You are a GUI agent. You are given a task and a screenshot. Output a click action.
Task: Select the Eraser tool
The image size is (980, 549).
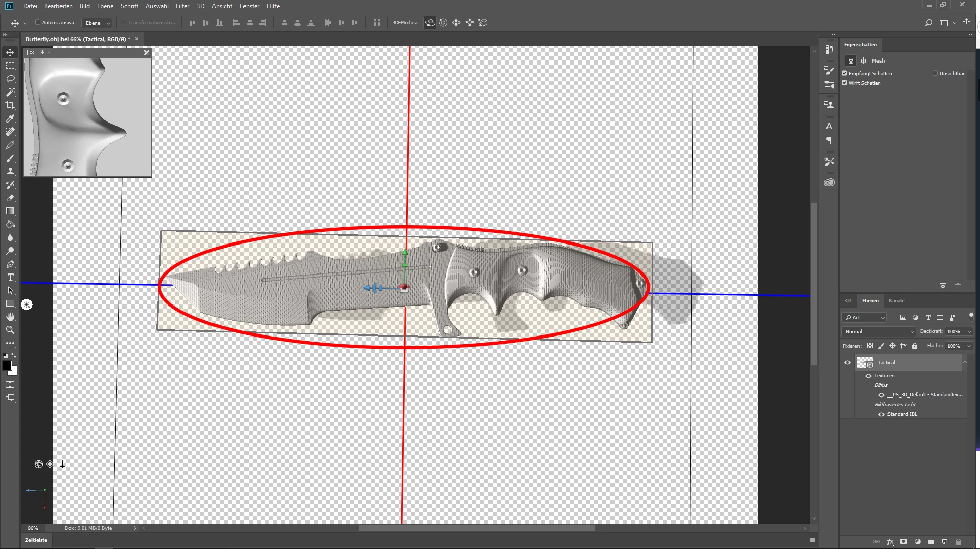point(10,198)
